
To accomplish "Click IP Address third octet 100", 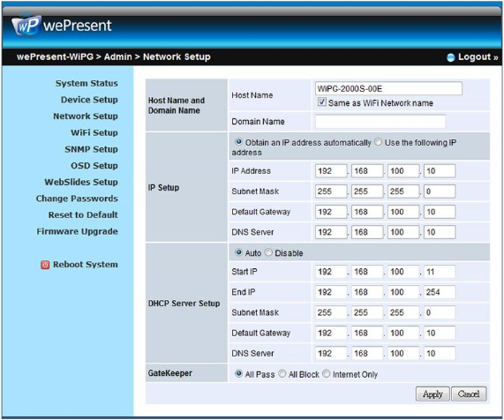I will point(403,171).
